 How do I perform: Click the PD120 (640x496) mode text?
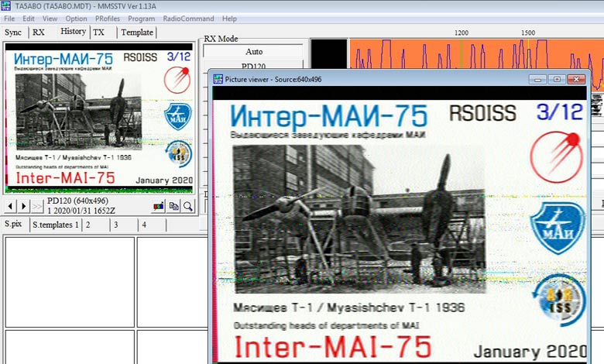tap(77, 201)
